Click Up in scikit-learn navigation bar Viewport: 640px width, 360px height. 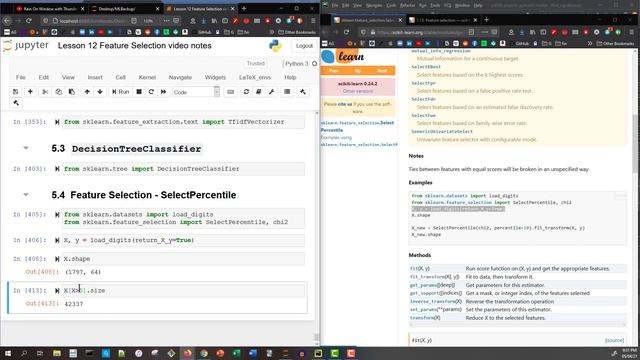point(358,71)
